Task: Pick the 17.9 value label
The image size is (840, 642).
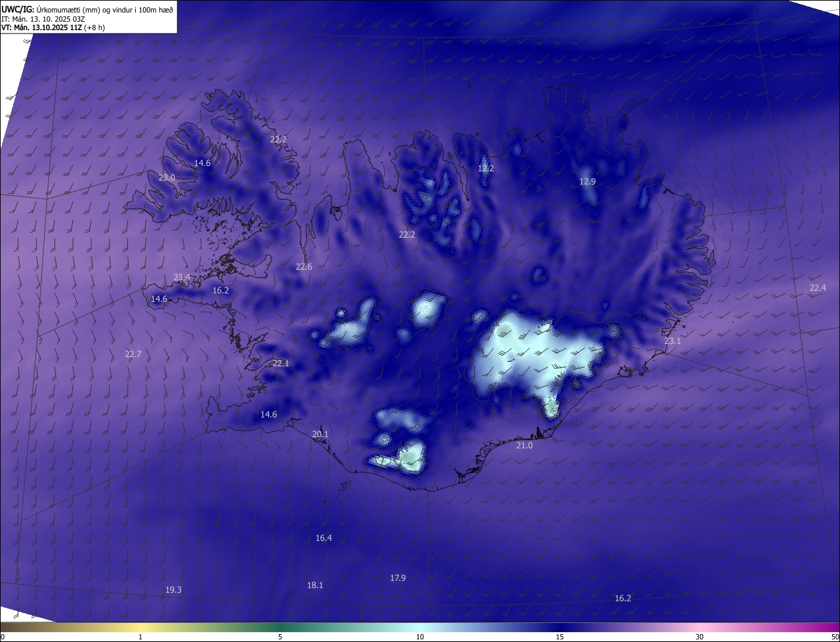Action: pyautogui.click(x=398, y=578)
